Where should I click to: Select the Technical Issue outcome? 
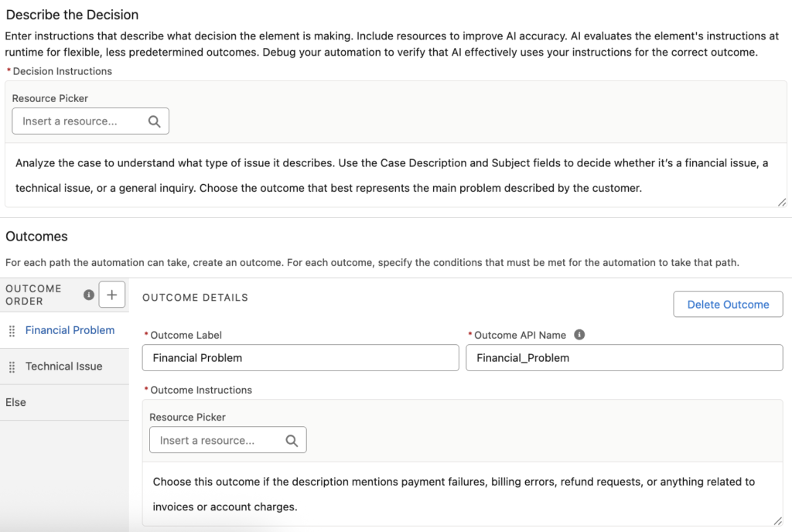point(63,367)
